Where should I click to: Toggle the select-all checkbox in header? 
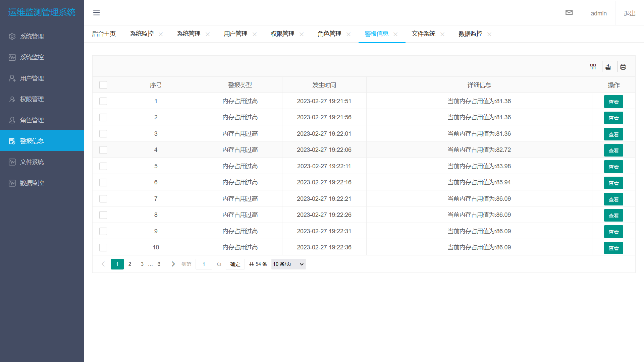tap(103, 85)
